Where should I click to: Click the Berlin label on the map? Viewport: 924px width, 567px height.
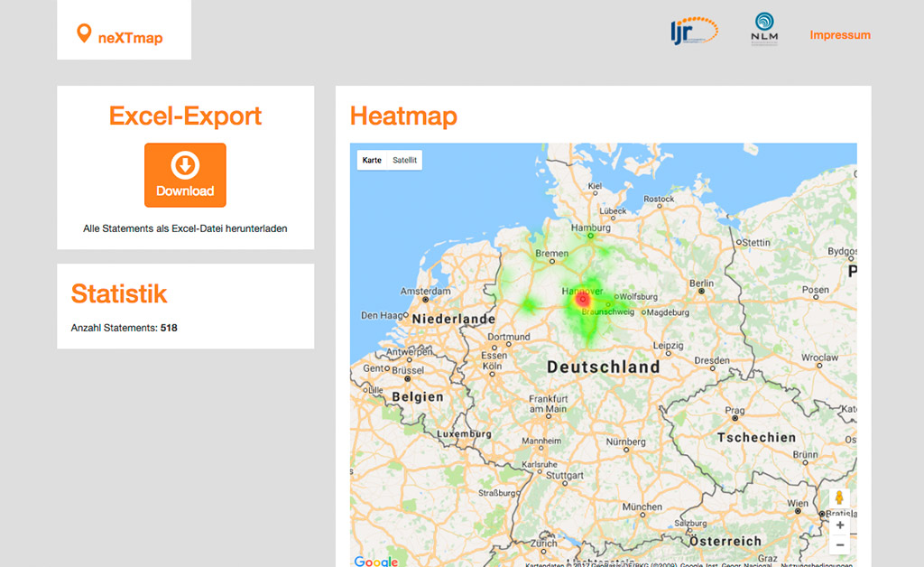[700, 283]
